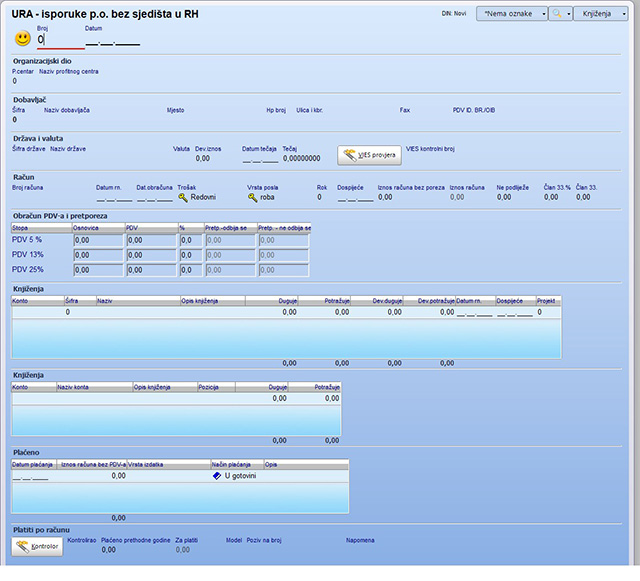
Task: Click the PDV 5 % Osnovica field
Action: [x=98, y=240]
